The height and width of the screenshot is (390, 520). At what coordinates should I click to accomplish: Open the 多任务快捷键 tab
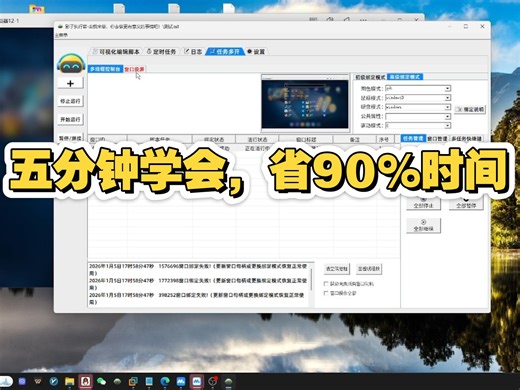(x=466, y=138)
